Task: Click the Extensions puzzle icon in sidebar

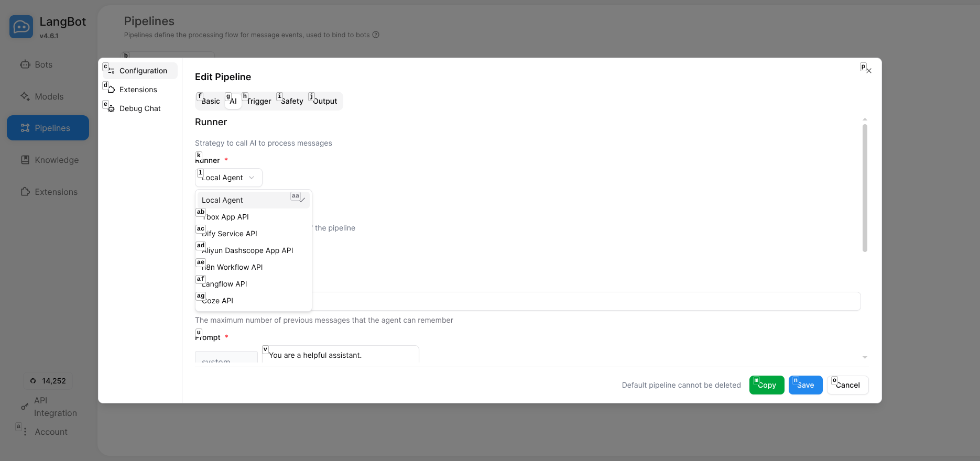Action: click(25, 192)
